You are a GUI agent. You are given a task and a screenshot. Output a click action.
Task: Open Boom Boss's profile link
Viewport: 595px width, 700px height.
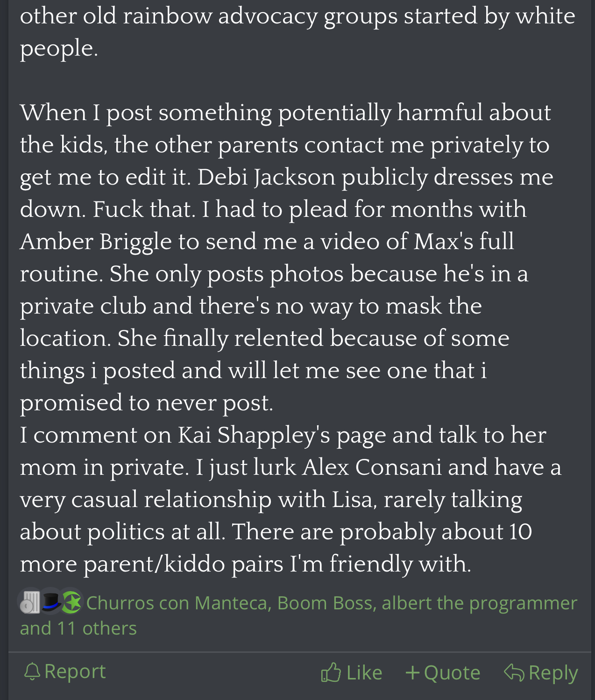(x=325, y=603)
